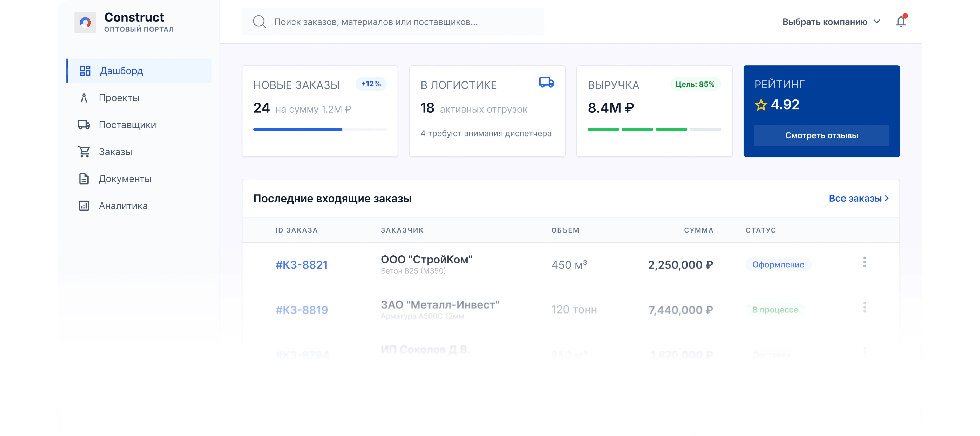
Task: Click truck icon in В ЛОГИСТИКЕ card
Action: 546,83
